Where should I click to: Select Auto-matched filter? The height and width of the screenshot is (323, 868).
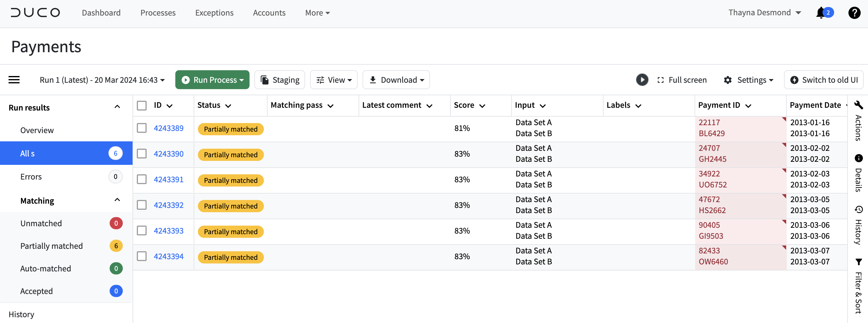coord(66,268)
